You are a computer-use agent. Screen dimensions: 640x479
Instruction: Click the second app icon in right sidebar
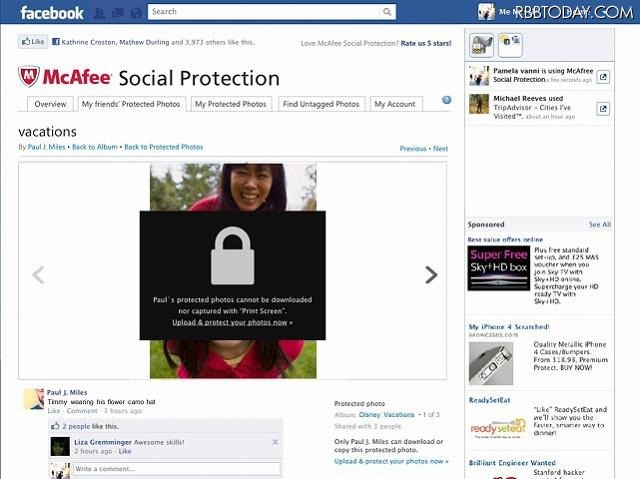(x=510, y=45)
